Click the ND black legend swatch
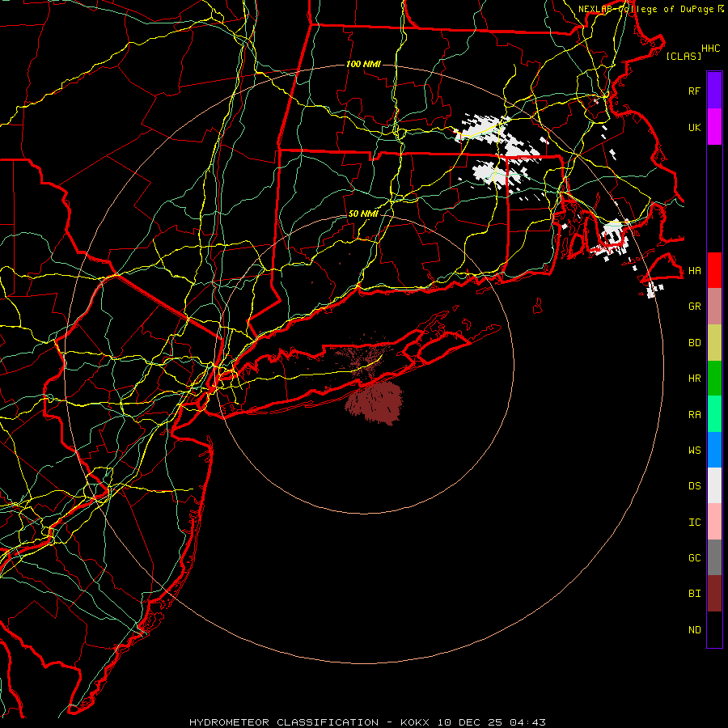 pos(714,629)
